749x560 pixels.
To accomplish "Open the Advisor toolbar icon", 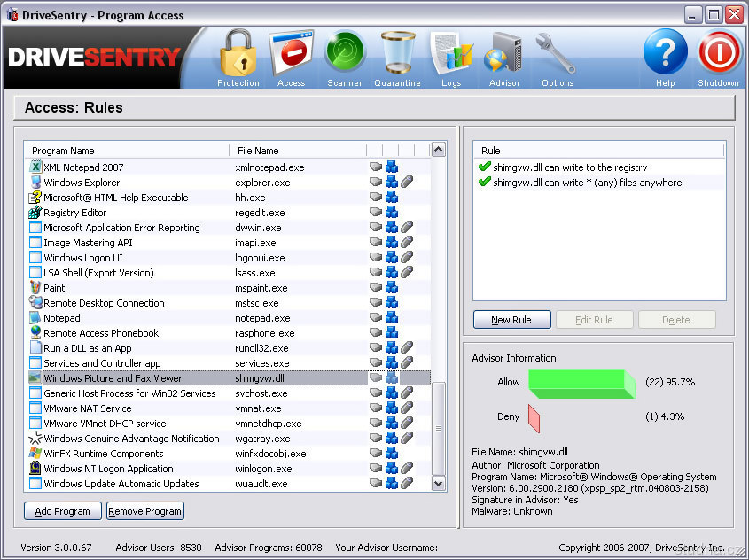I will pyautogui.click(x=504, y=55).
